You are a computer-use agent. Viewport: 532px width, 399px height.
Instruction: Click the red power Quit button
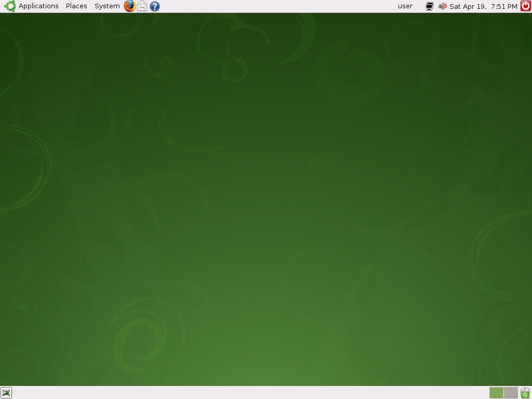pos(526,6)
